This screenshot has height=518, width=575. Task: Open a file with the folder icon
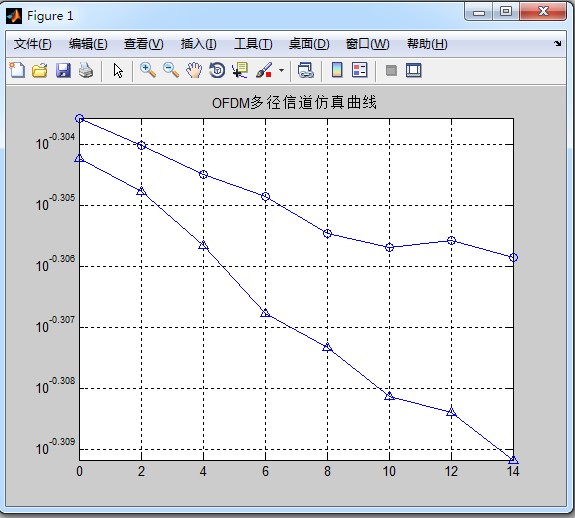[x=40, y=70]
